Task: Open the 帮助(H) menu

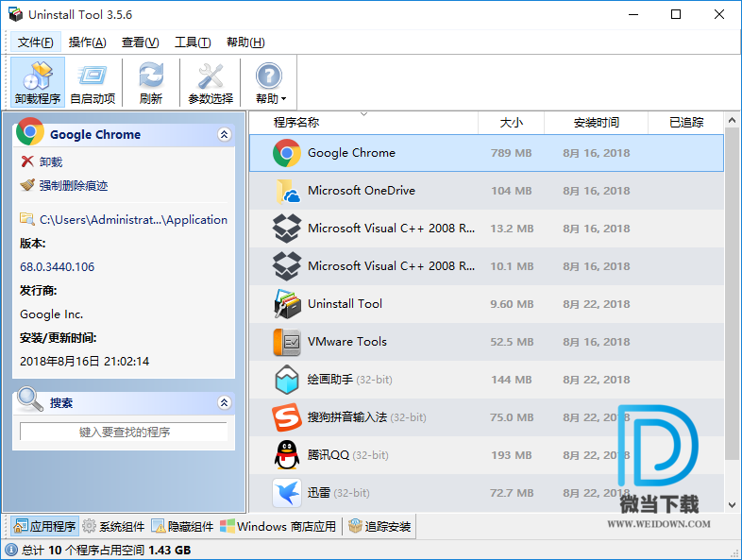Action: click(x=245, y=42)
